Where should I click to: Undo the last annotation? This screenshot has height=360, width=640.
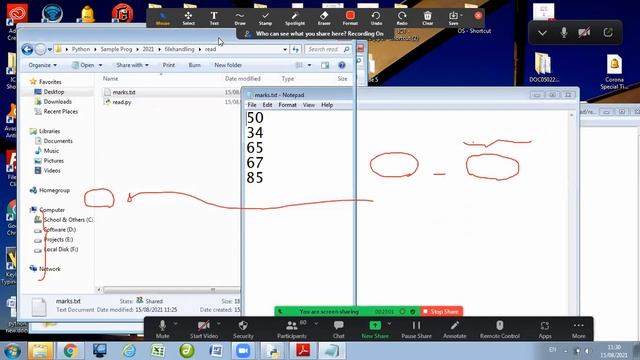click(376, 18)
